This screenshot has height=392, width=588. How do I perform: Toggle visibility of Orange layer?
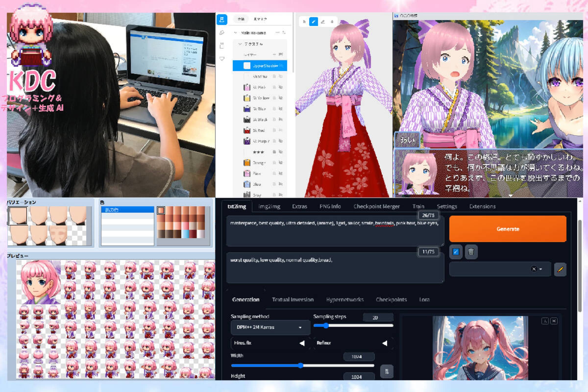click(x=281, y=163)
